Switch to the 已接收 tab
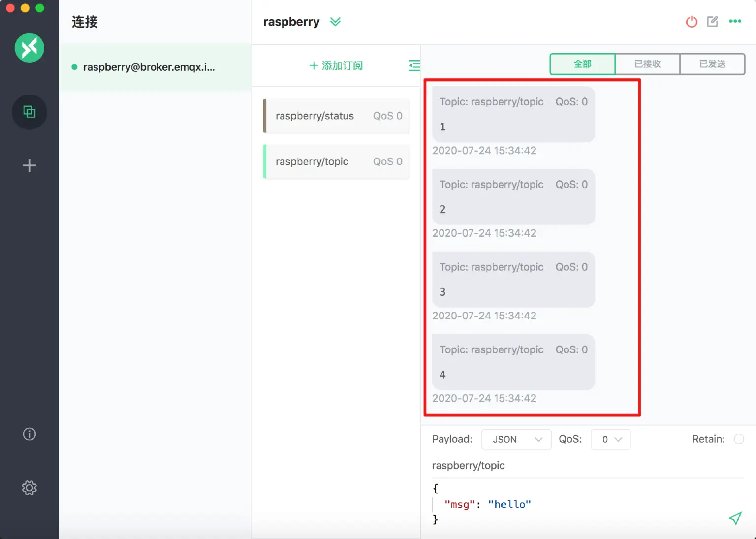This screenshot has height=539, width=756. point(647,64)
